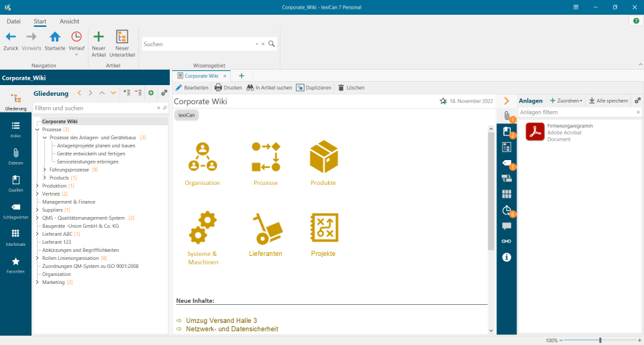Follow the Netzwerk- und Datensicherheit link
This screenshot has height=345, width=644.
point(232,329)
